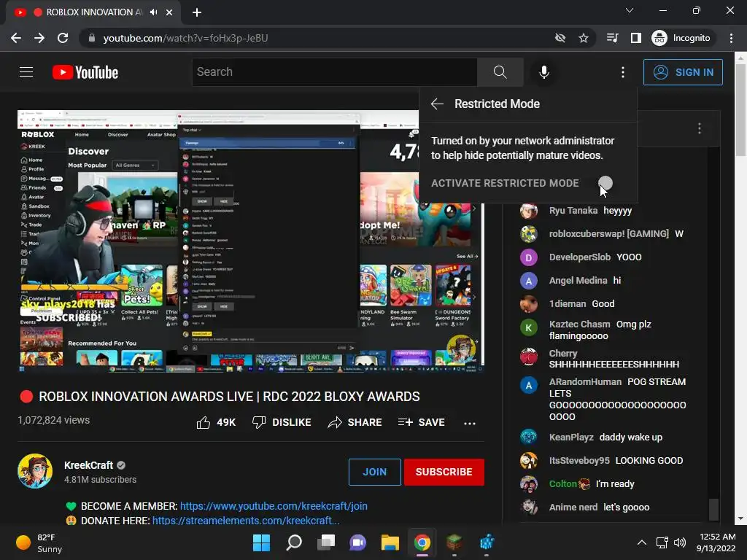Open KreekCraft channel avatar
The height and width of the screenshot is (560, 747).
[35, 471]
